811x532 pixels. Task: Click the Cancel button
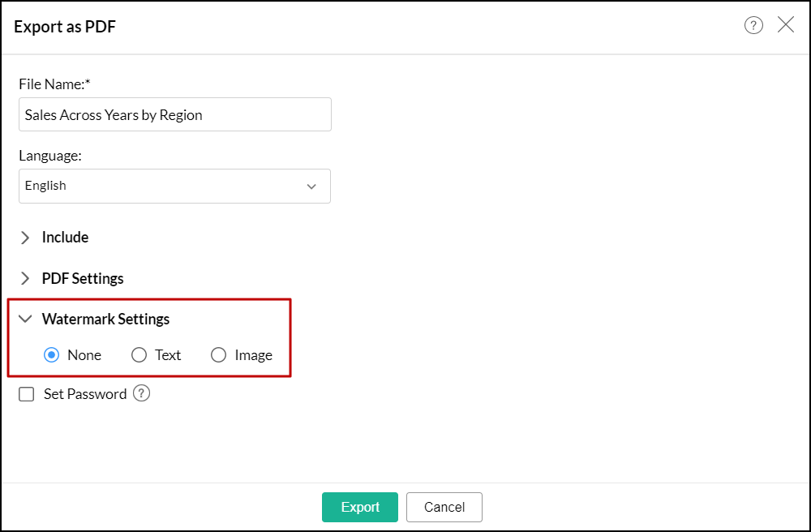[x=444, y=507]
